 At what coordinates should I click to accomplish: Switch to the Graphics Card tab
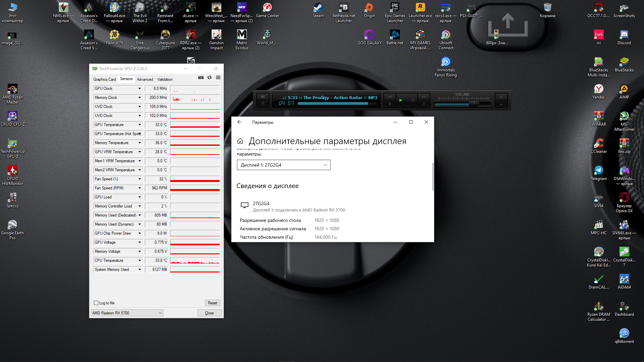pos(104,79)
